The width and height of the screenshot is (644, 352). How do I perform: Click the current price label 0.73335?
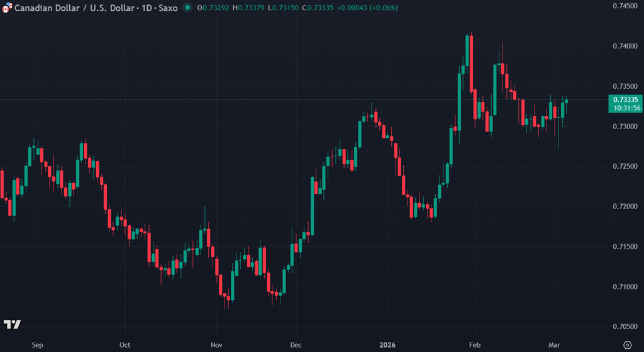625,99
